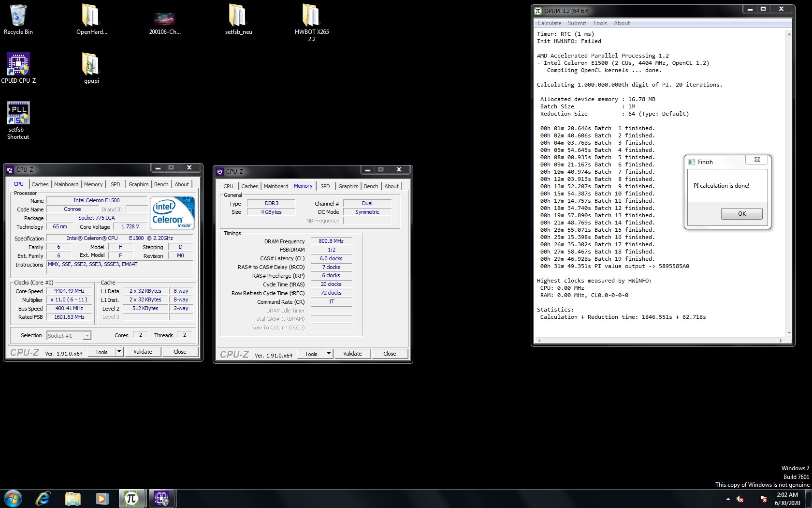Switch to CPU tab in Memory CPU-Z window
The width and height of the screenshot is (812, 508).
click(x=228, y=186)
